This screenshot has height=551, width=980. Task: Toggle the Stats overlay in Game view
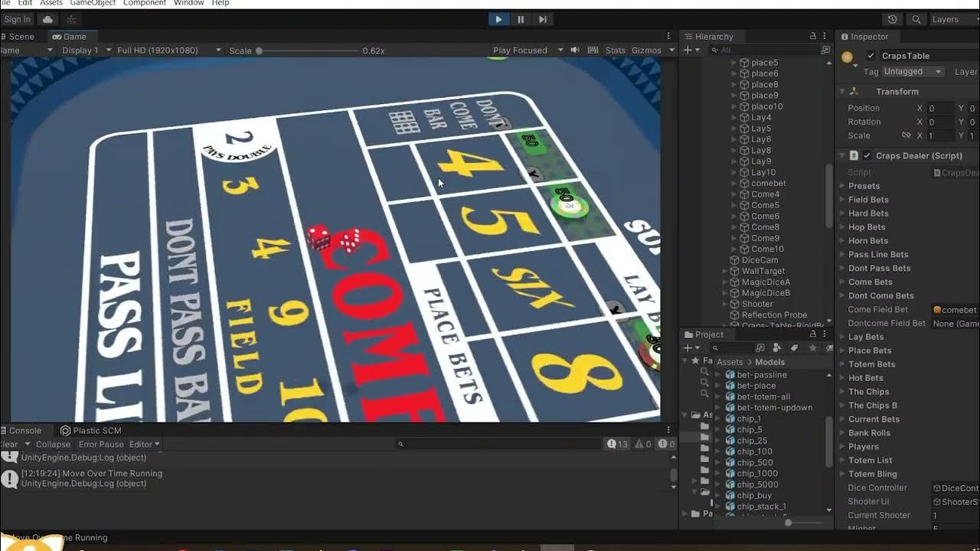coord(615,51)
